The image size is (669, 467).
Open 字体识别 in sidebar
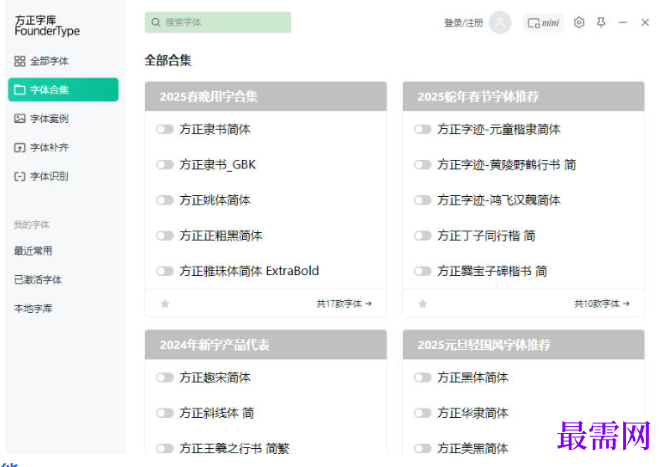pos(41,176)
